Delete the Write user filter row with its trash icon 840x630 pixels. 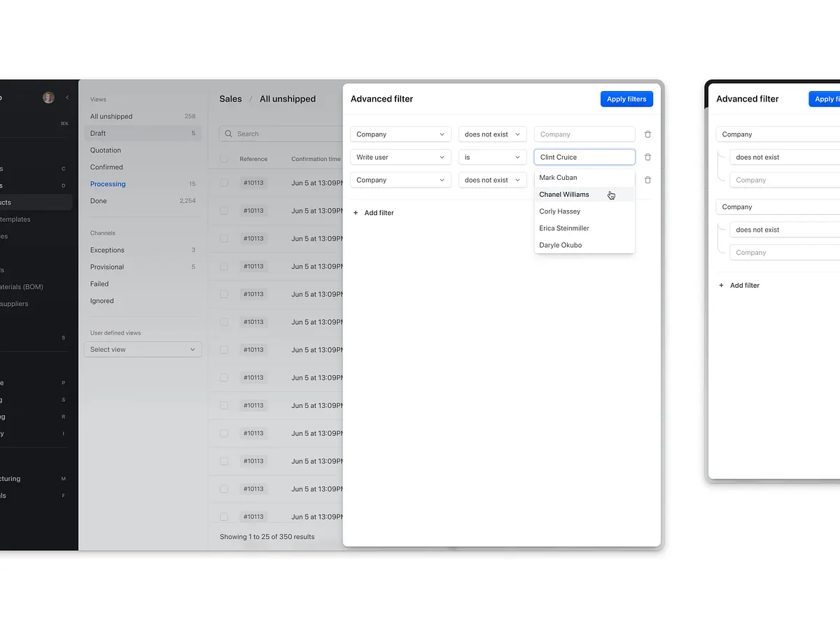[x=647, y=157]
